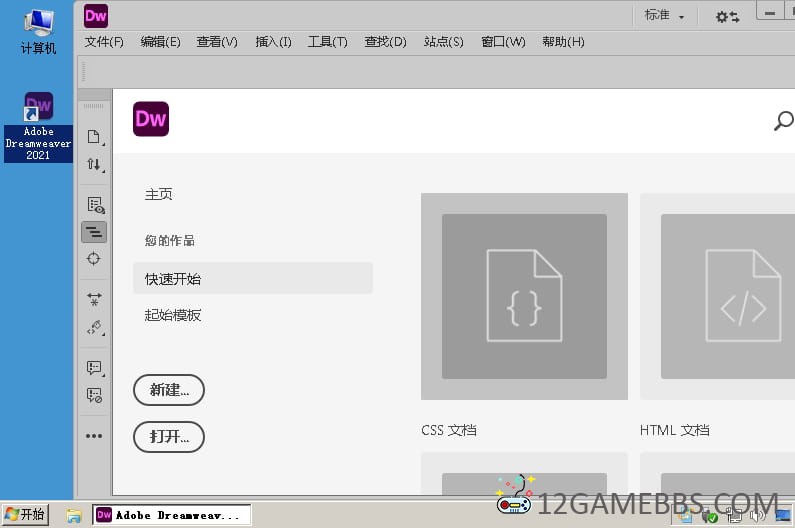The image size is (795, 528).
Task: Go to 主页 in start screen
Action: pos(159,194)
